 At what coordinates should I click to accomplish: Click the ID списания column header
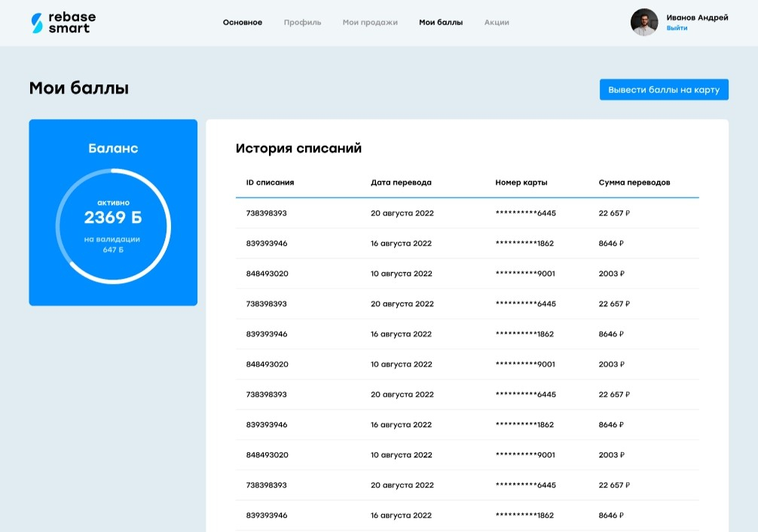click(270, 183)
